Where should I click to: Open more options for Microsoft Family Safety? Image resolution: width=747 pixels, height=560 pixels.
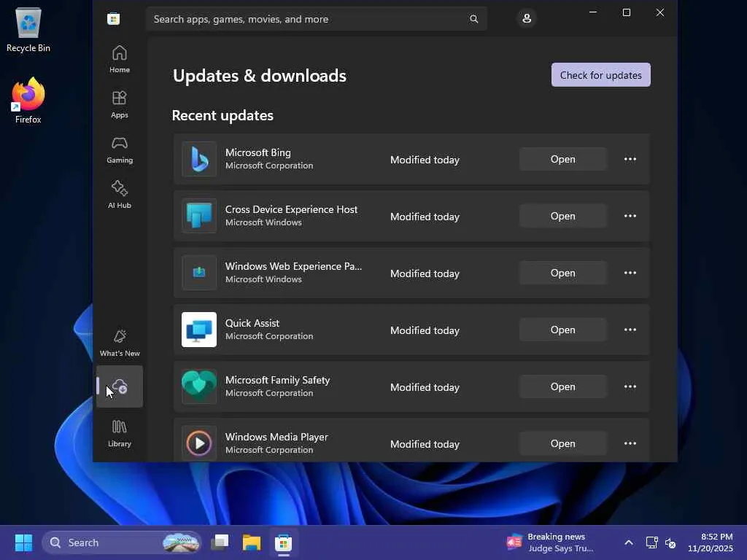(630, 386)
